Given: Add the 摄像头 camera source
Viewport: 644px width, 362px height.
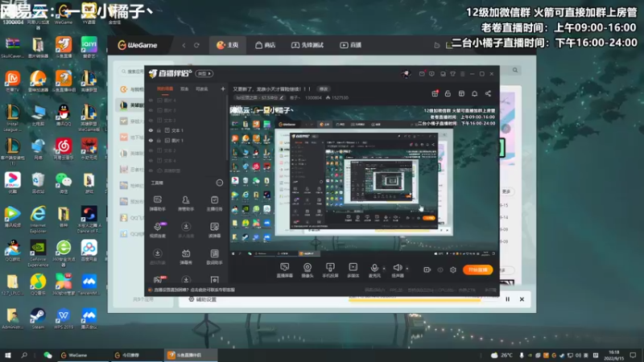Looking at the screenshot, I should [308, 270].
